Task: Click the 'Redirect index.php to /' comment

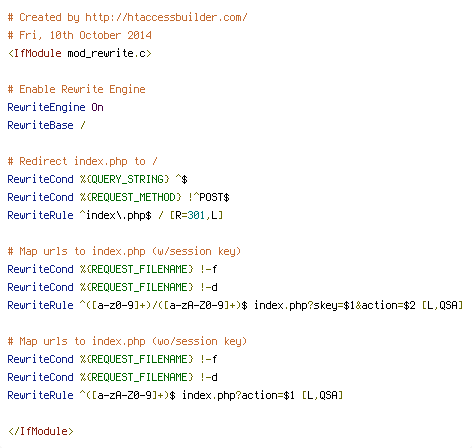Action: coord(82,161)
